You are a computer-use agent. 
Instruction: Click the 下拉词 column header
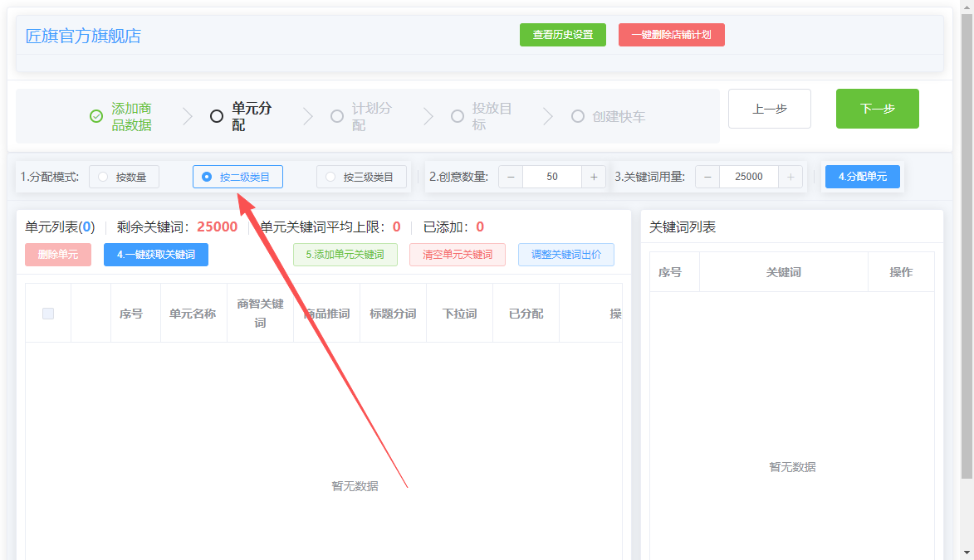coord(459,314)
